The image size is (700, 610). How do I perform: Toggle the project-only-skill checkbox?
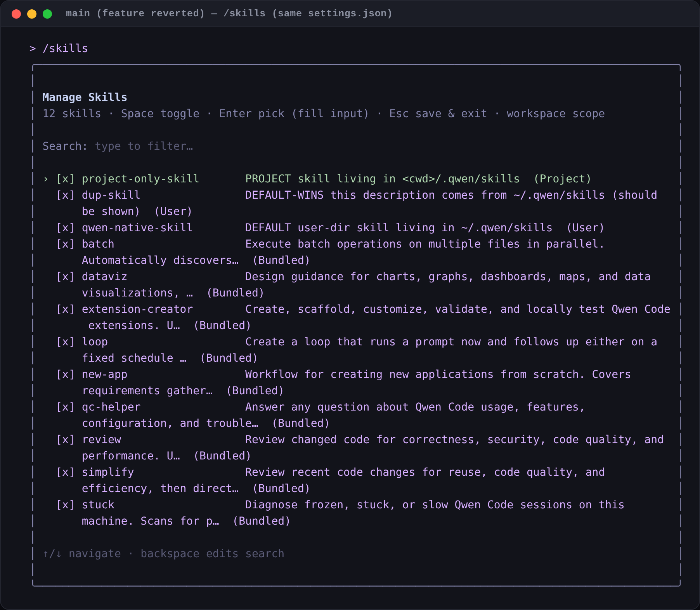pos(65,179)
